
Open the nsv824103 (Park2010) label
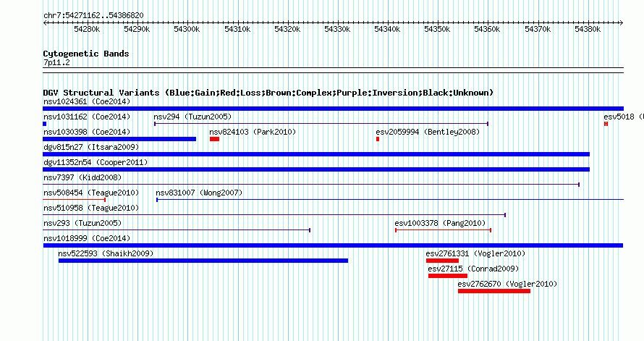click(253, 132)
